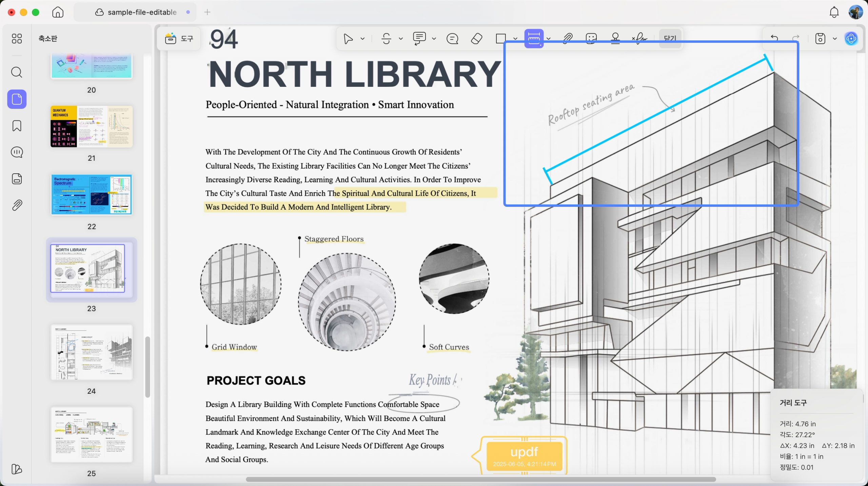This screenshot has height=486, width=868.
Task: Open the grid view sidebar icon
Action: (x=17, y=39)
